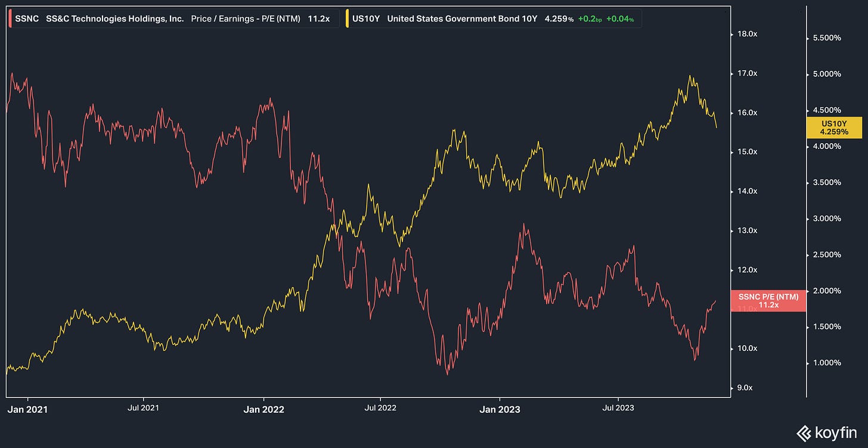Click the 12.0x P/E axis label
The height and width of the screenshot is (448, 868).
tap(748, 270)
